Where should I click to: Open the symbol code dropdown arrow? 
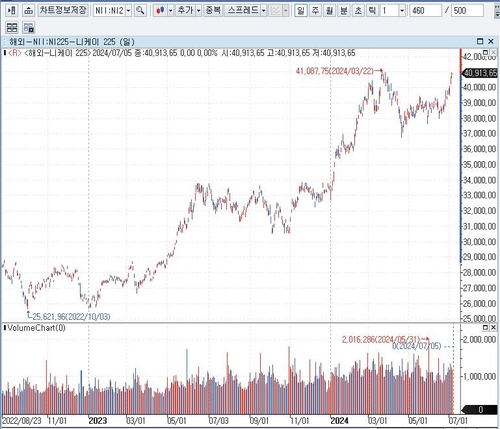pos(128,11)
